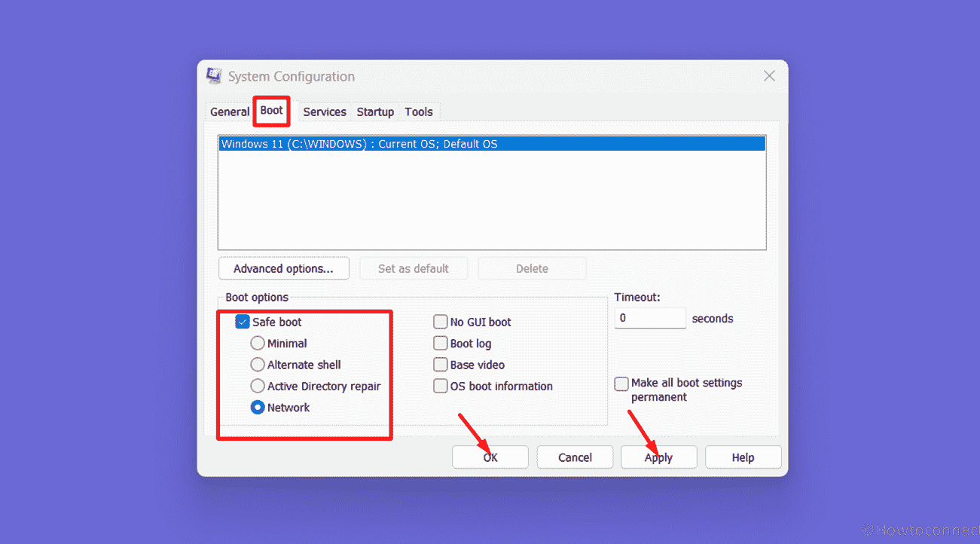Open the Startup tab

pos(375,112)
